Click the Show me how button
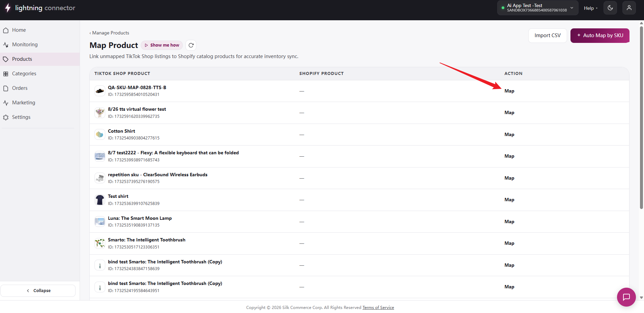The image size is (644, 313). point(162,45)
